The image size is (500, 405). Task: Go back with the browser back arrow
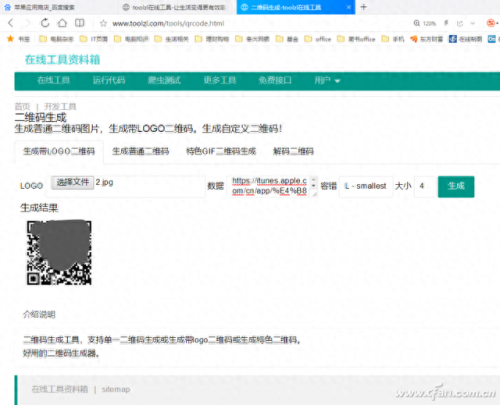[x=11, y=23]
